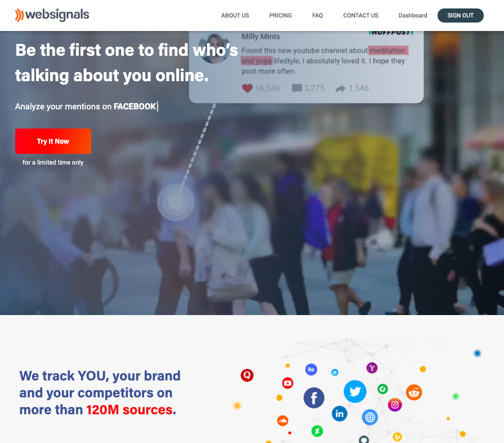Open the Pricing page
The width and height of the screenshot is (504, 443).
(280, 15)
